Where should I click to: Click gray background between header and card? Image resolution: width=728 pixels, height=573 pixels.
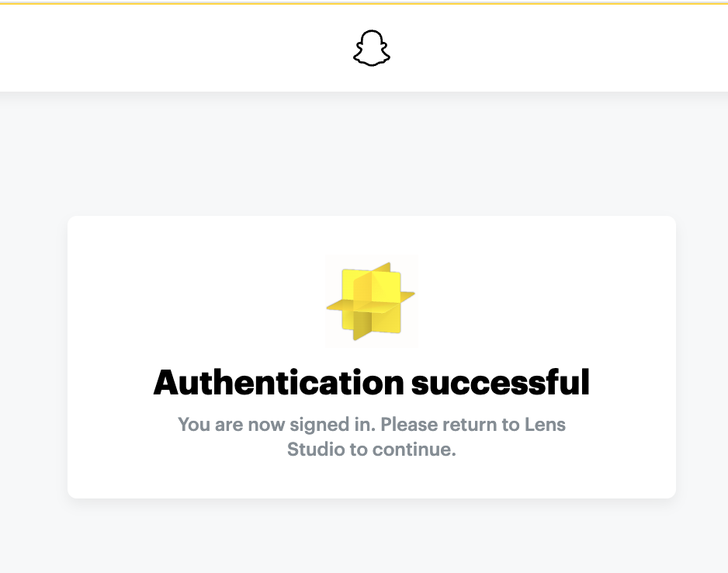372,155
